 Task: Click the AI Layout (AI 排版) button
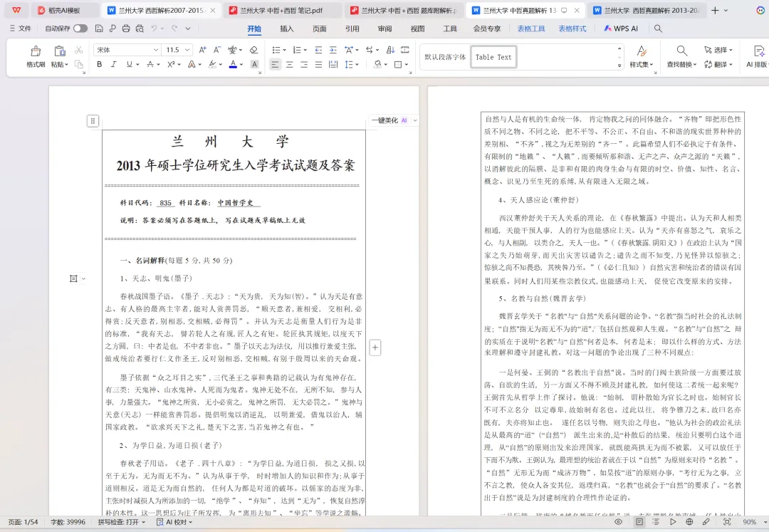tap(757, 56)
